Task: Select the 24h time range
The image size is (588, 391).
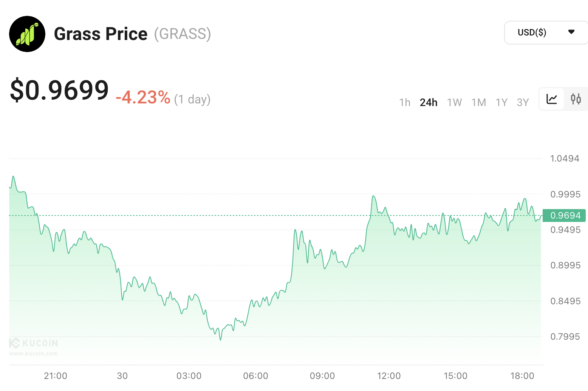Action: [429, 102]
